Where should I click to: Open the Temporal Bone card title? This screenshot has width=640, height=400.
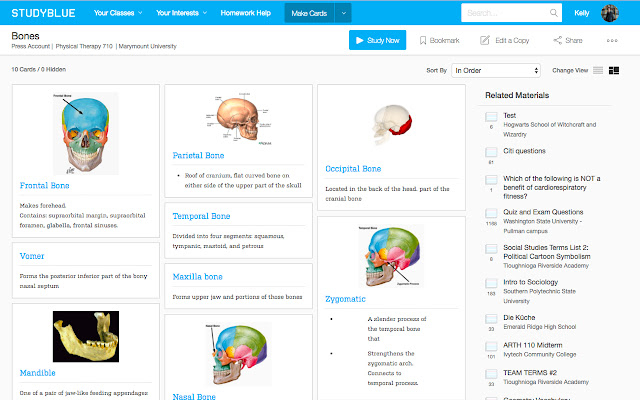tap(201, 216)
